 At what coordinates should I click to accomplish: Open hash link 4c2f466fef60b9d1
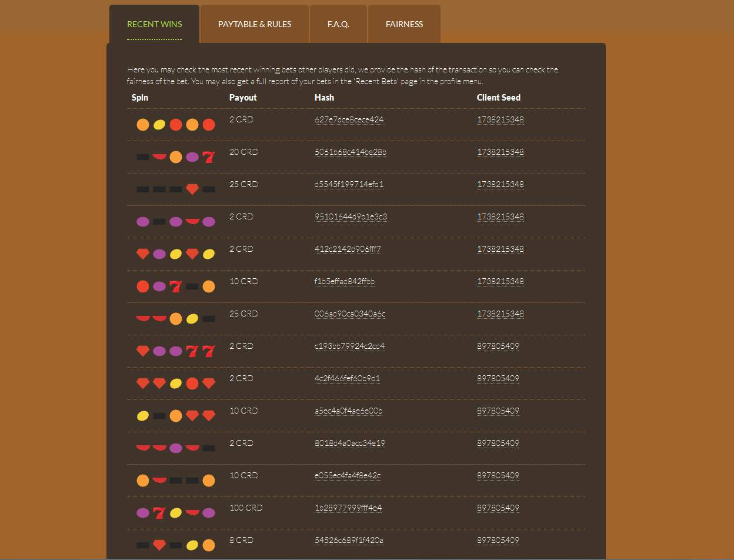[x=347, y=378]
